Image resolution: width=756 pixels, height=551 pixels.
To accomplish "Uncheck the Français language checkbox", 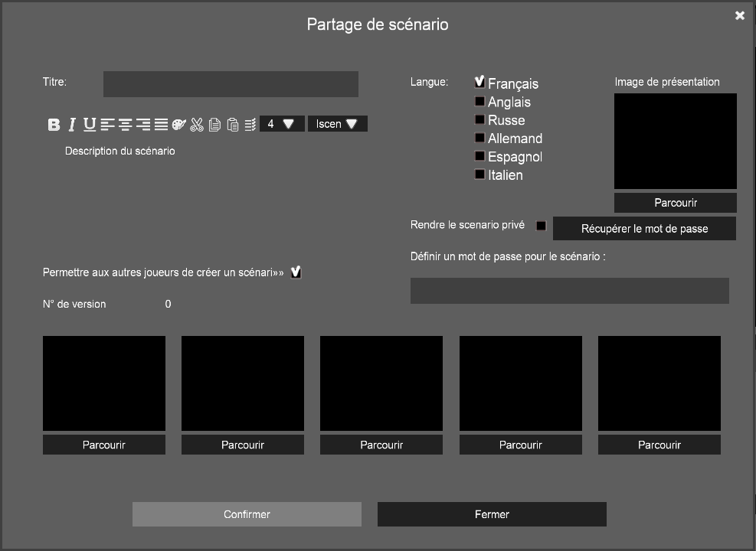I will (479, 82).
